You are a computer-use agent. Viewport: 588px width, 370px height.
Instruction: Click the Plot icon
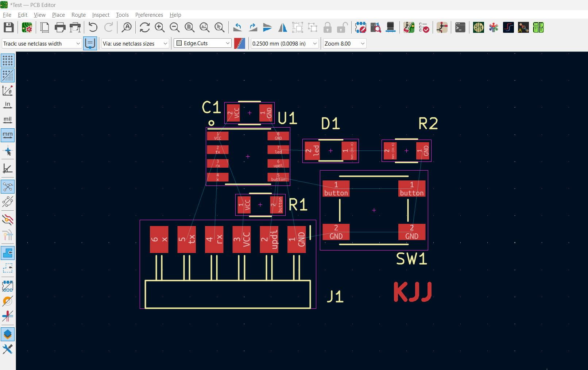[75, 27]
